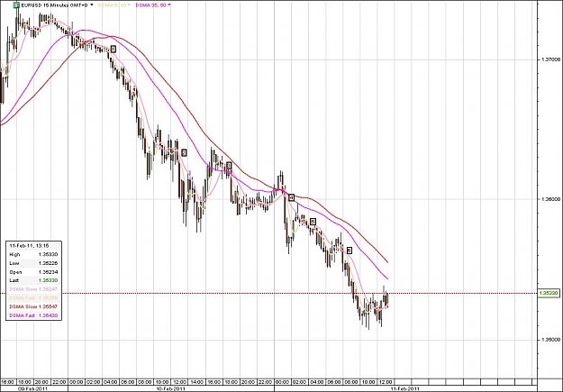Select the High row in data box

tap(33, 254)
